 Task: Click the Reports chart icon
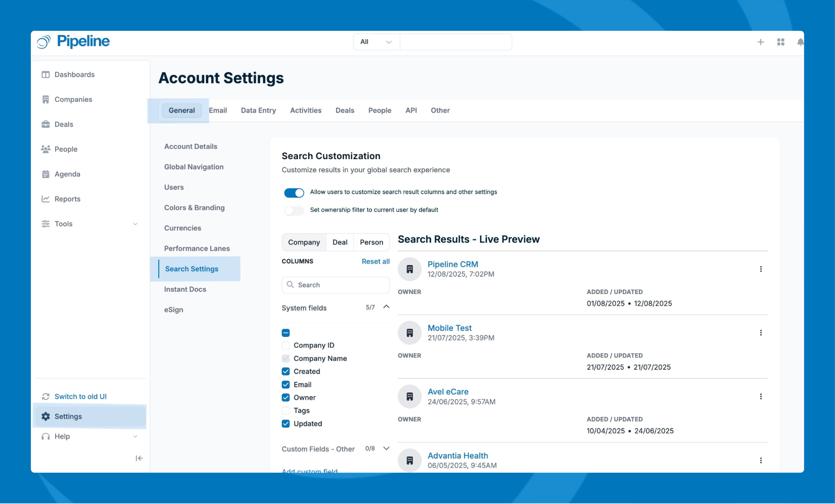coord(45,199)
